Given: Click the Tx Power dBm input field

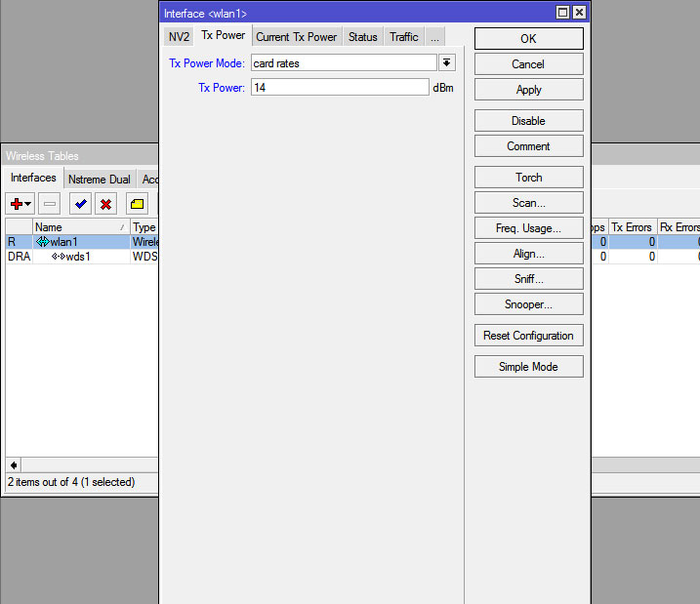Looking at the screenshot, I should click(339, 88).
